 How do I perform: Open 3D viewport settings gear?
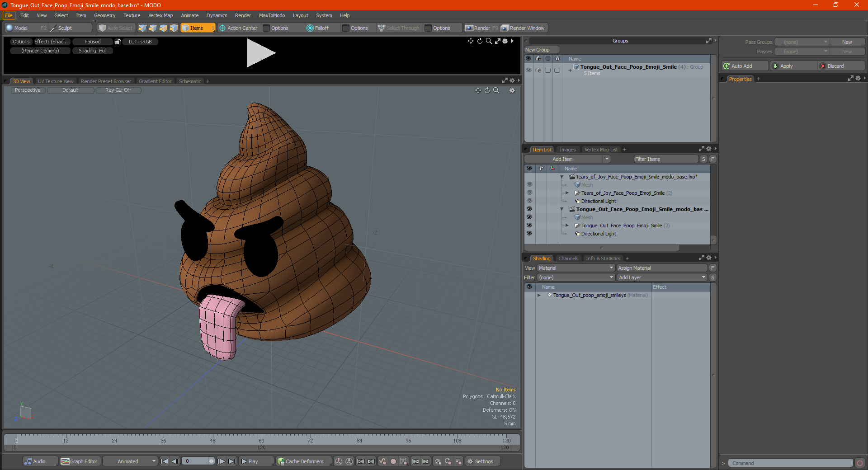click(512, 90)
